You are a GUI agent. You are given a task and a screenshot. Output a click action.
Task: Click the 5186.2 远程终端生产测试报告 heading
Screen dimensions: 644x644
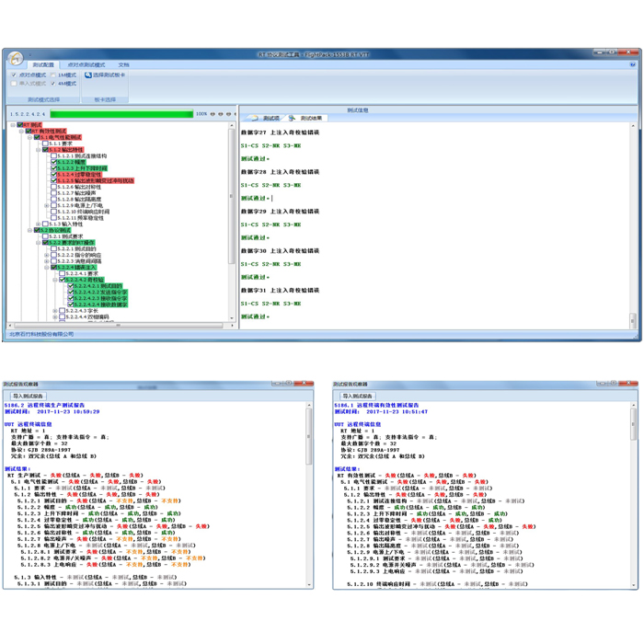pos(44,405)
